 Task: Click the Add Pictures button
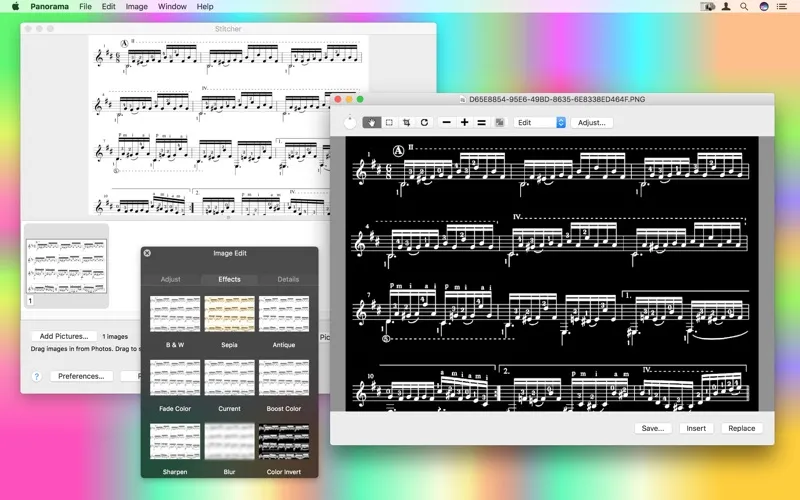64,336
